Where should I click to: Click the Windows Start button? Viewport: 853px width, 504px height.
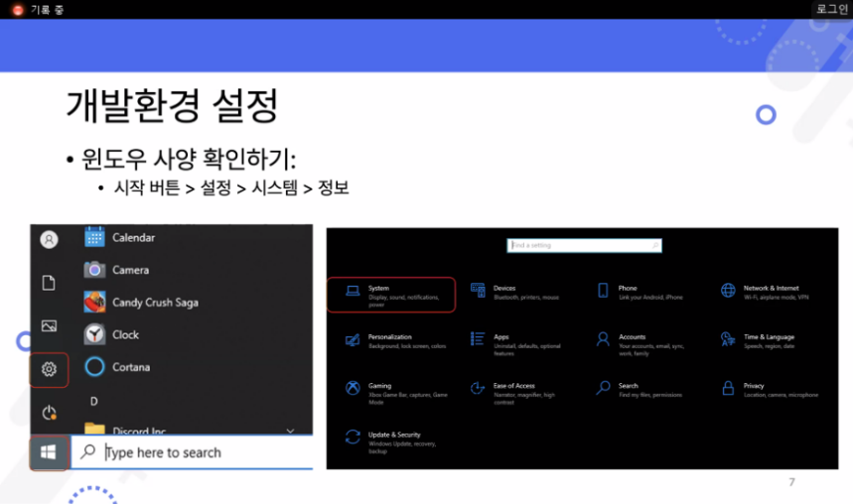coord(49,452)
